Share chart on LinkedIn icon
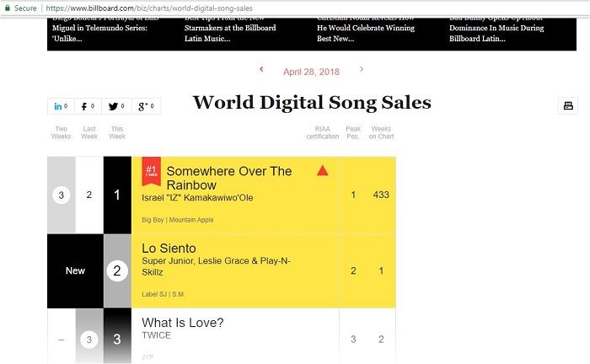Viewport: 590px width, 364px height. [x=61, y=106]
